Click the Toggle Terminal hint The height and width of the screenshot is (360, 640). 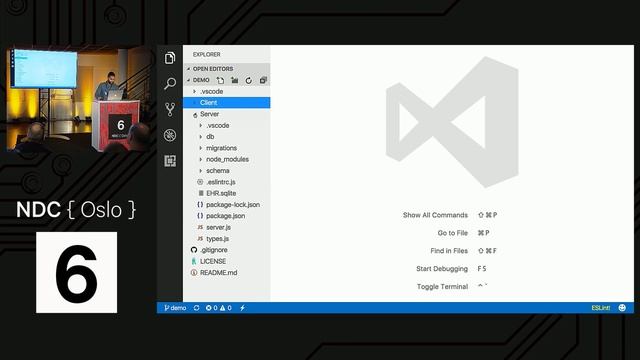click(x=452, y=287)
